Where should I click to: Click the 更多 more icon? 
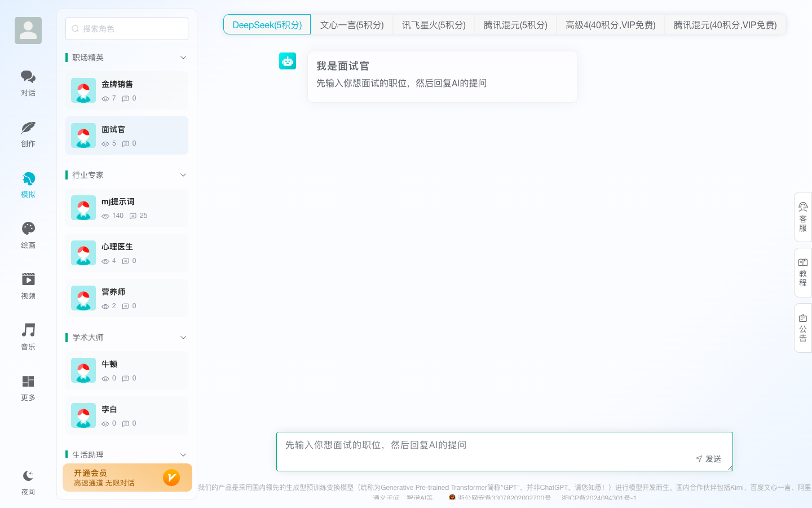[x=28, y=387]
